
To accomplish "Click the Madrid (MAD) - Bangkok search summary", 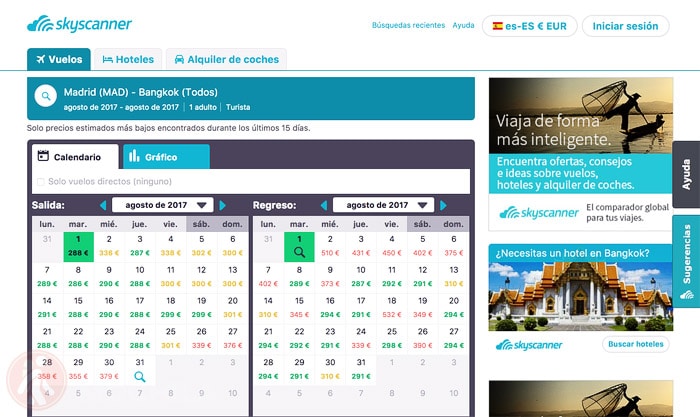I will (251, 99).
